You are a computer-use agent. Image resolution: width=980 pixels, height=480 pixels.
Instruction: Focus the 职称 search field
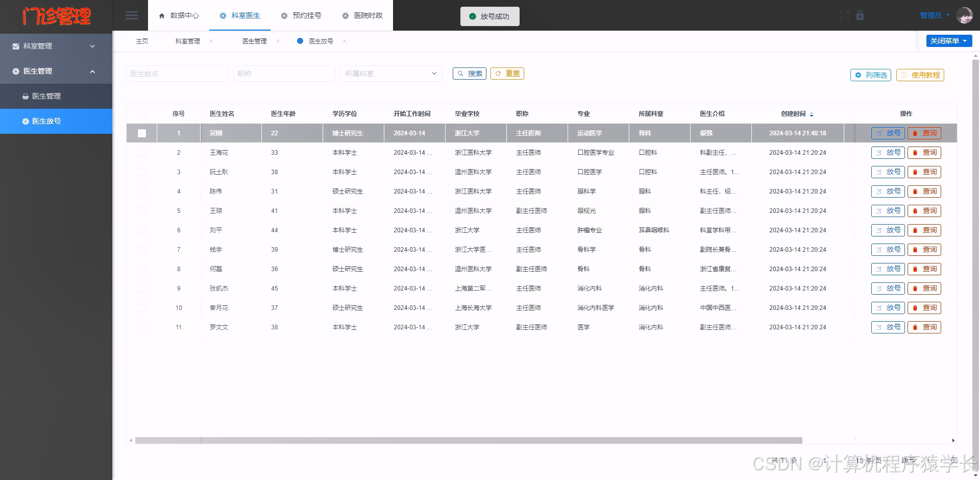pyautogui.click(x=284, y=74)
